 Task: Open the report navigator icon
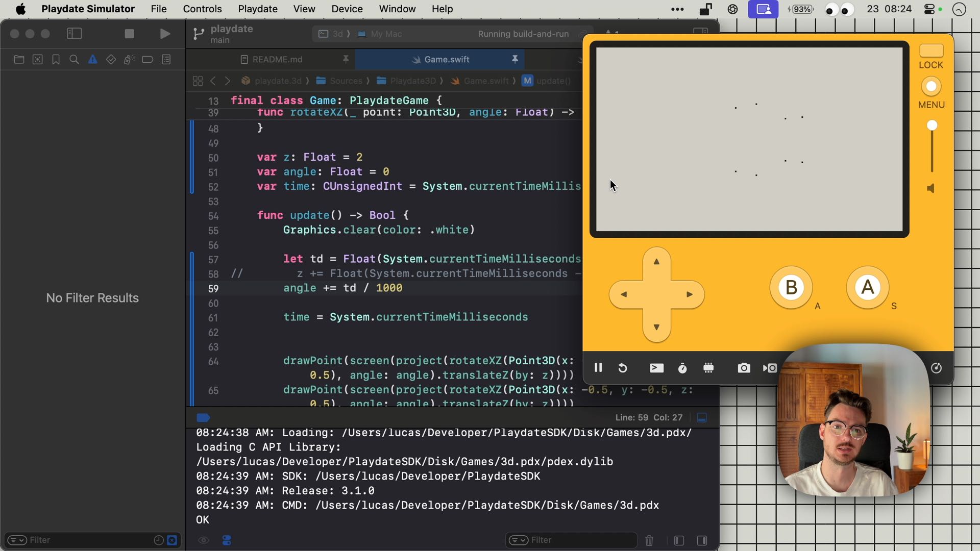point(166,60)
